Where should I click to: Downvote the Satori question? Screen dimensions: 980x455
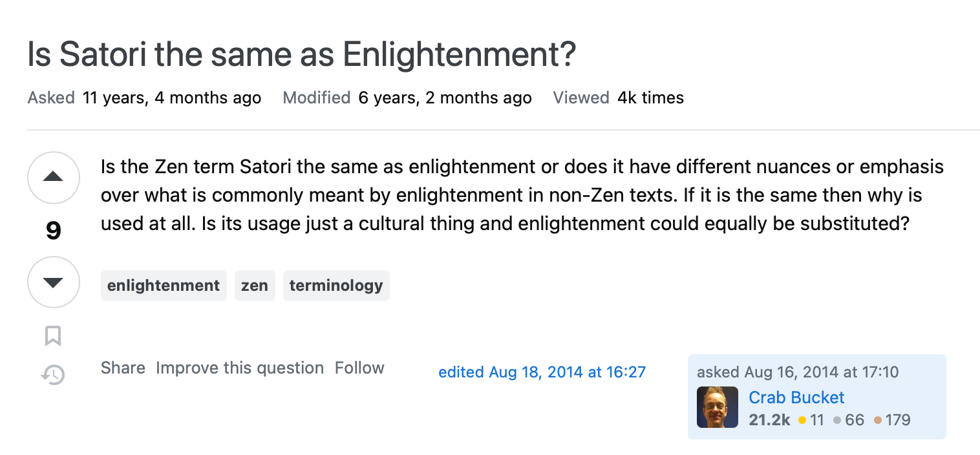[53, 282]
